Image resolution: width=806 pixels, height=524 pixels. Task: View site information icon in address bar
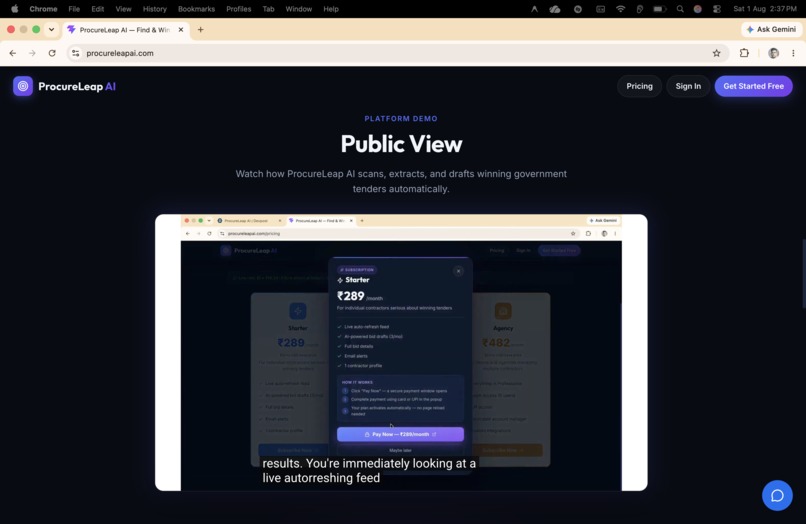click(x=76, y=53)
